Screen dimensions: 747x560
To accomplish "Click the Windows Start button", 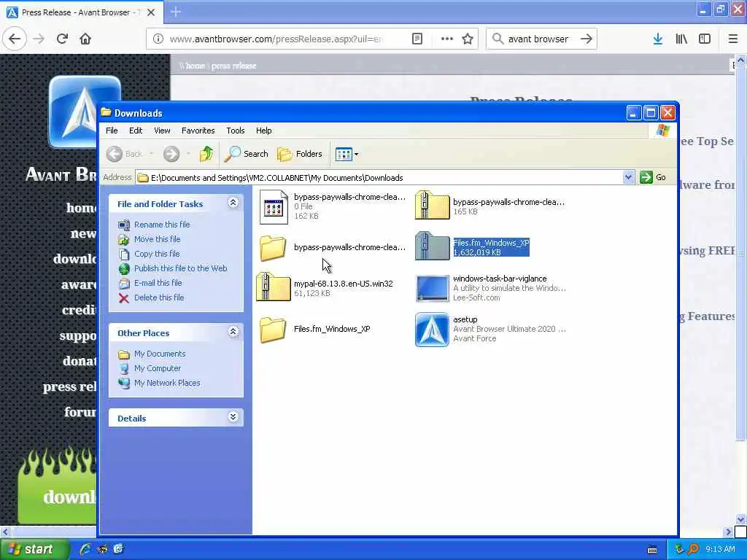I will point(34,549).
